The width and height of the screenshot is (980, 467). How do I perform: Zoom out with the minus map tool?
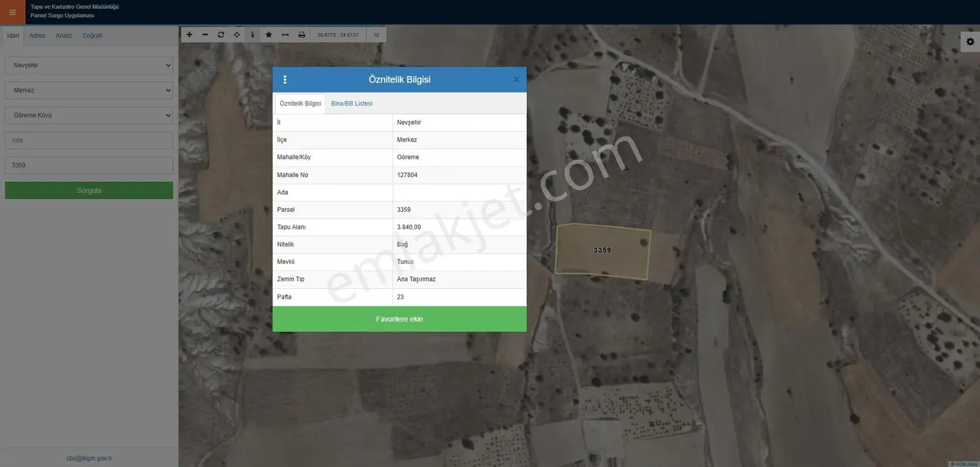point(205,35)
